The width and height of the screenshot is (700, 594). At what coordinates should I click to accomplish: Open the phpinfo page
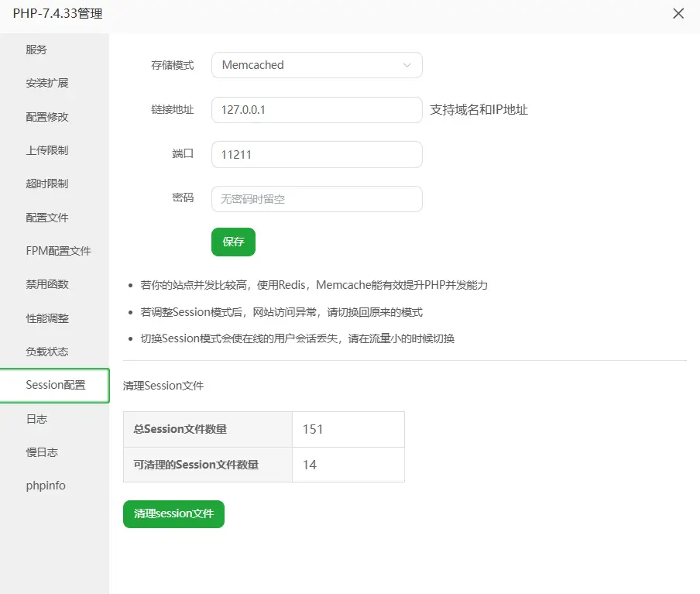tap(46, 485)
